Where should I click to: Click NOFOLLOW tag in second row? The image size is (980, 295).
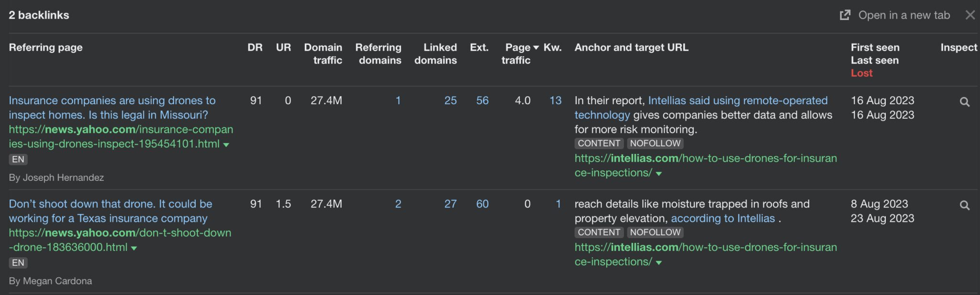[655, 232]
